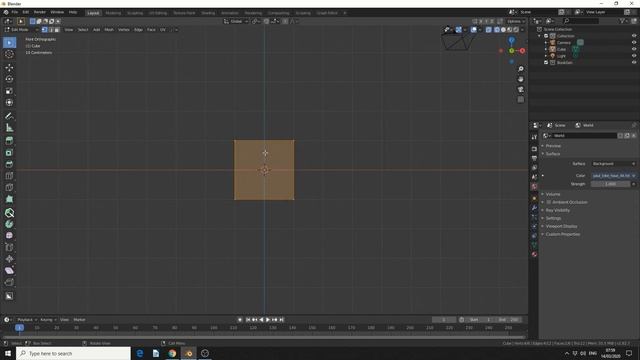Open the Render menu
Viewport: 640px width, 360px height.
tap(40, 12)
